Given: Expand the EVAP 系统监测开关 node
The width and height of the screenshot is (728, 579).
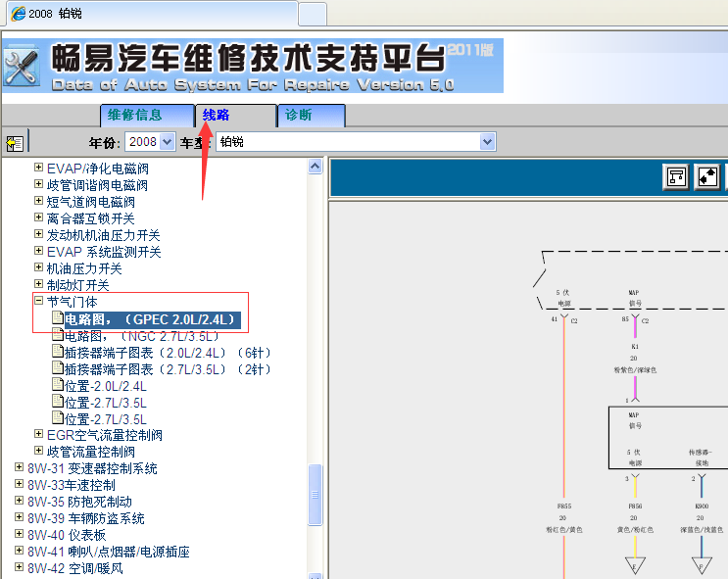Looking at the screenshot, I should click(38, 251).
